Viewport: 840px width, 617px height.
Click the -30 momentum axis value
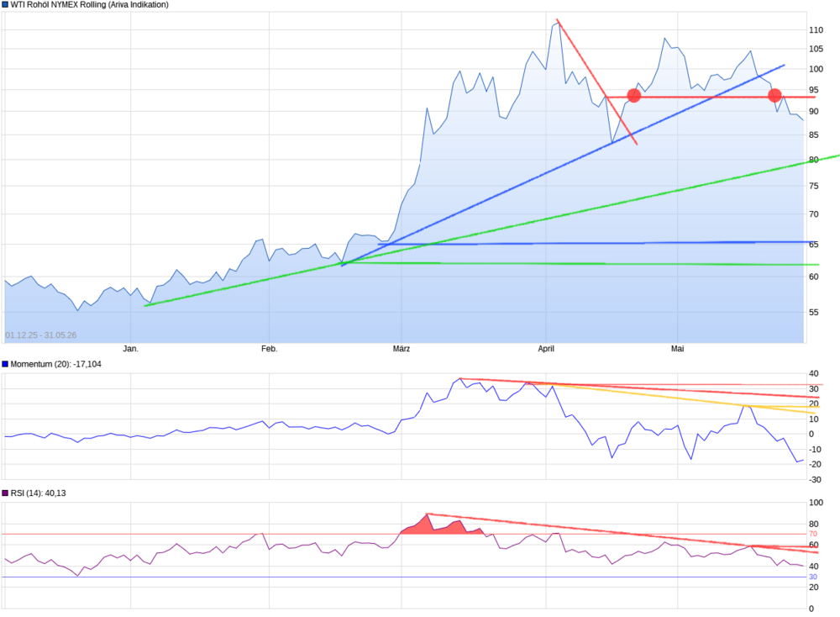[x=815, y=480]
